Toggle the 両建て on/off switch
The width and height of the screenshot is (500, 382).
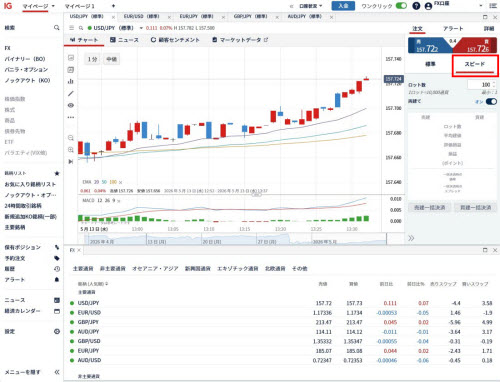pyautogui.click(x=491, y=101)
